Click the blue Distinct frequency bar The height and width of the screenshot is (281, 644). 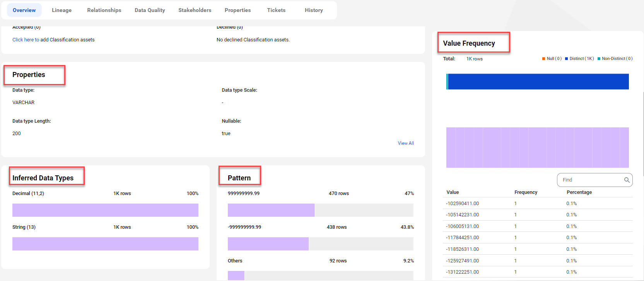coord(538,82)
